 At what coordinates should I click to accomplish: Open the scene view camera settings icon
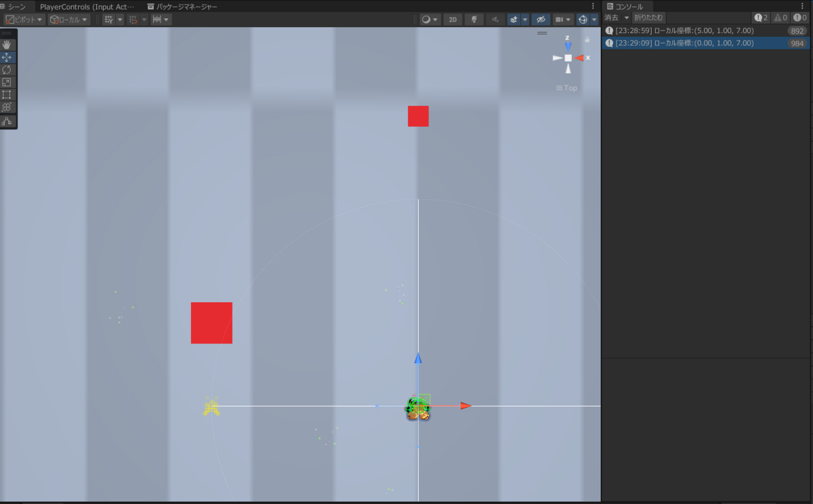[x=560, y=19]
